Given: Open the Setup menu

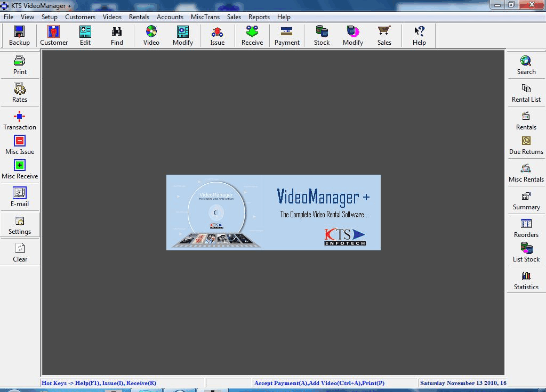Looking at the screenshot, I should tap(50, 17).
